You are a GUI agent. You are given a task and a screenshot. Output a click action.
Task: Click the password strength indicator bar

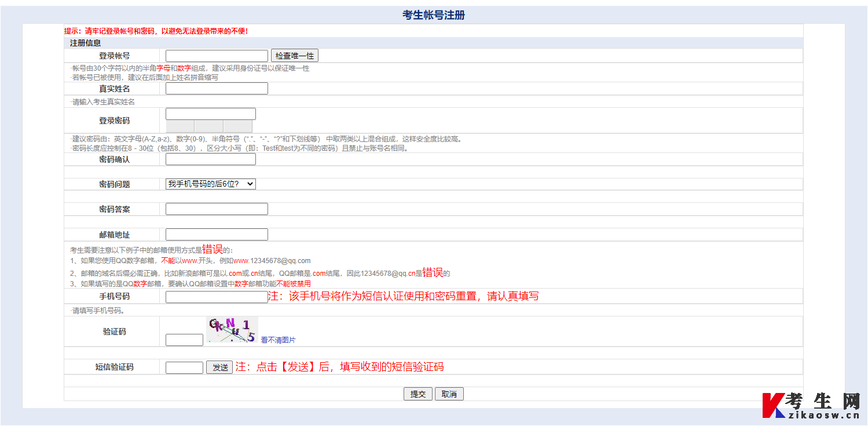pyautogui.click(x=209, y=126)
